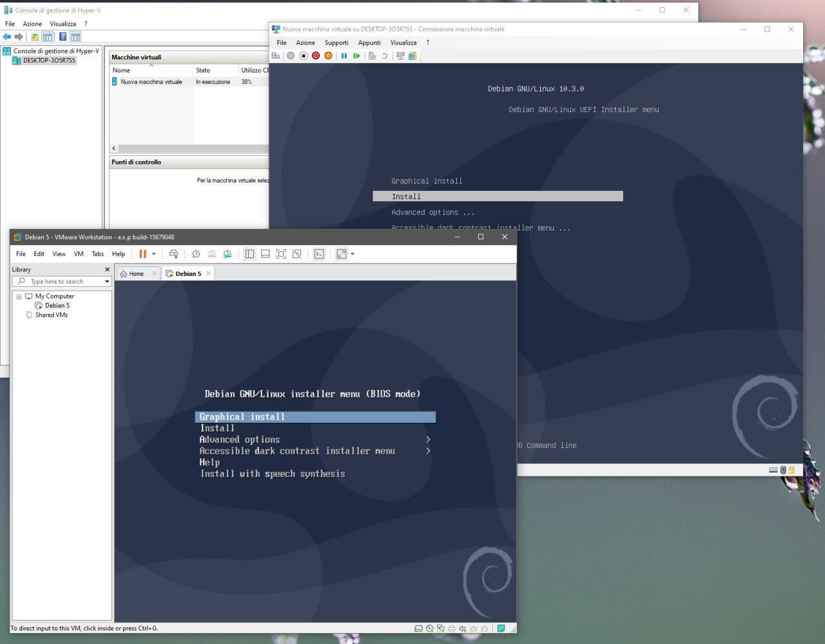The height and width of the screenshot is (644, 825).
Task: Take a snapshot using VMware clock-plus icon
Action: tap(196, 254)
